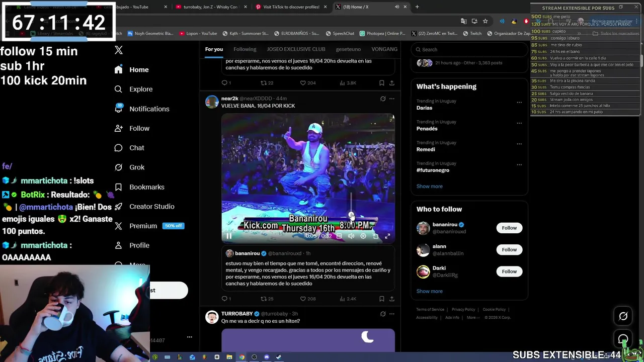Open Grok explain on TURROBABY post
The image size is (644, 362).
(x=383, y=314)
